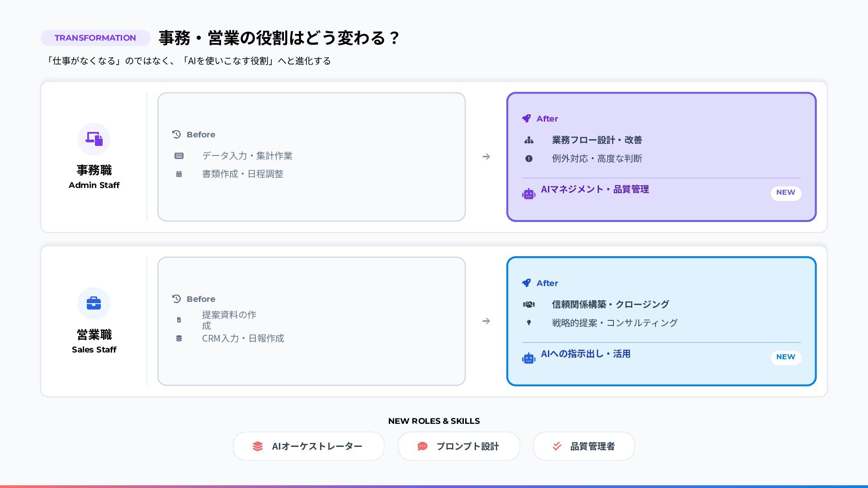Click the Admin Staff devices icon

coord(94,139)
